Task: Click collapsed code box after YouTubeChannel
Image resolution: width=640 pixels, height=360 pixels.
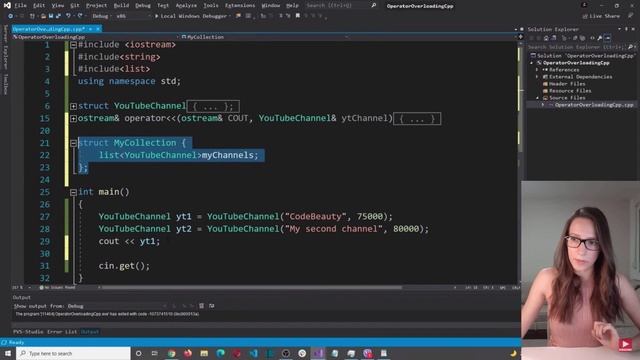Action: click(x=213, y=107)
